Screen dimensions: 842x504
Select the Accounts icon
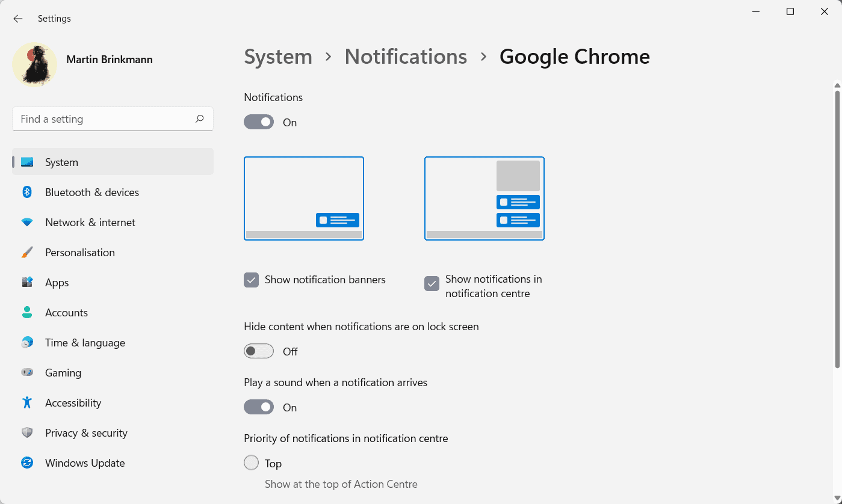(27, 312)
